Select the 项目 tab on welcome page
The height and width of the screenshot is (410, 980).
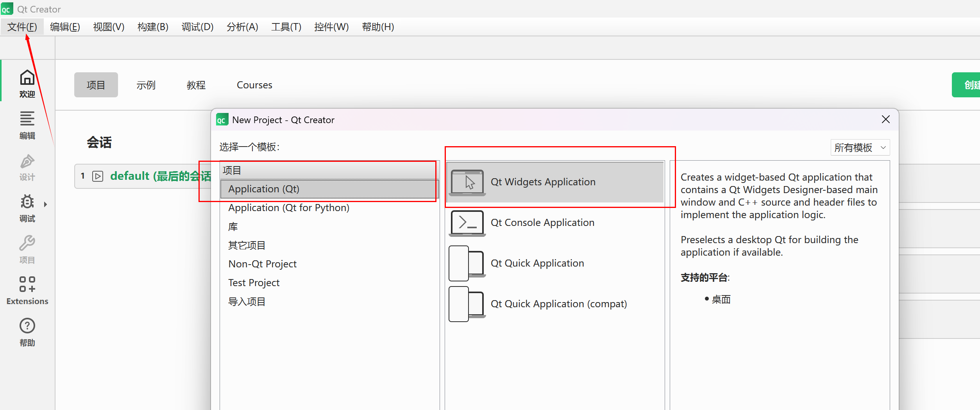[x=96, y=85]
